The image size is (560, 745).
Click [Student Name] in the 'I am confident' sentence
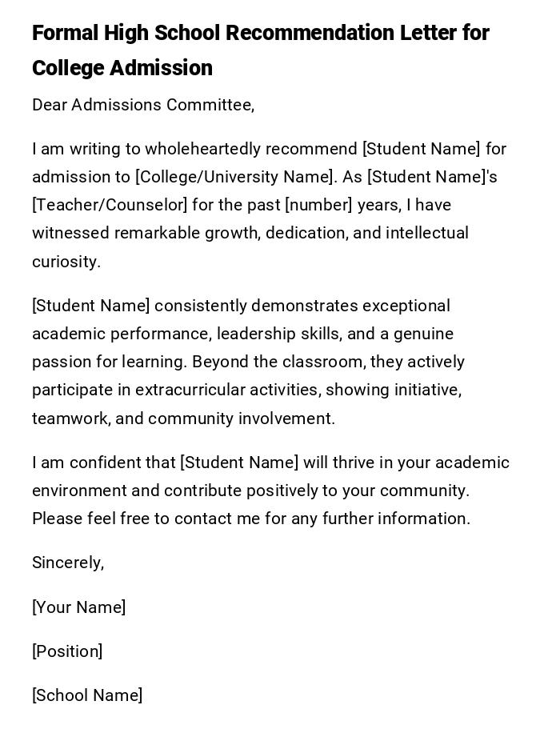pyautogui.click(x=239, y=463)
